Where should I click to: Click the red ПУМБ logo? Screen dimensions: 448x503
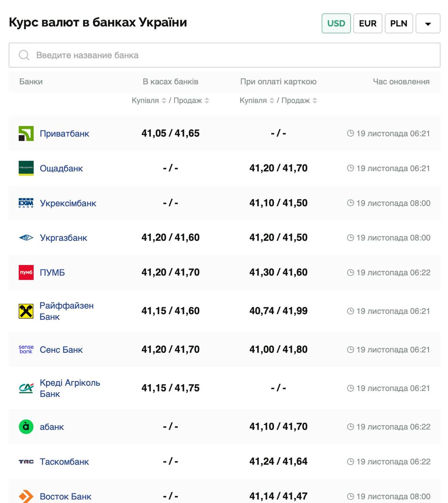coord(26,272)
